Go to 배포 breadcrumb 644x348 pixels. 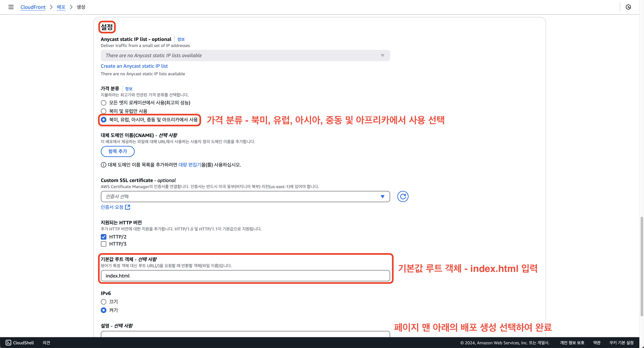click(61, 7)
